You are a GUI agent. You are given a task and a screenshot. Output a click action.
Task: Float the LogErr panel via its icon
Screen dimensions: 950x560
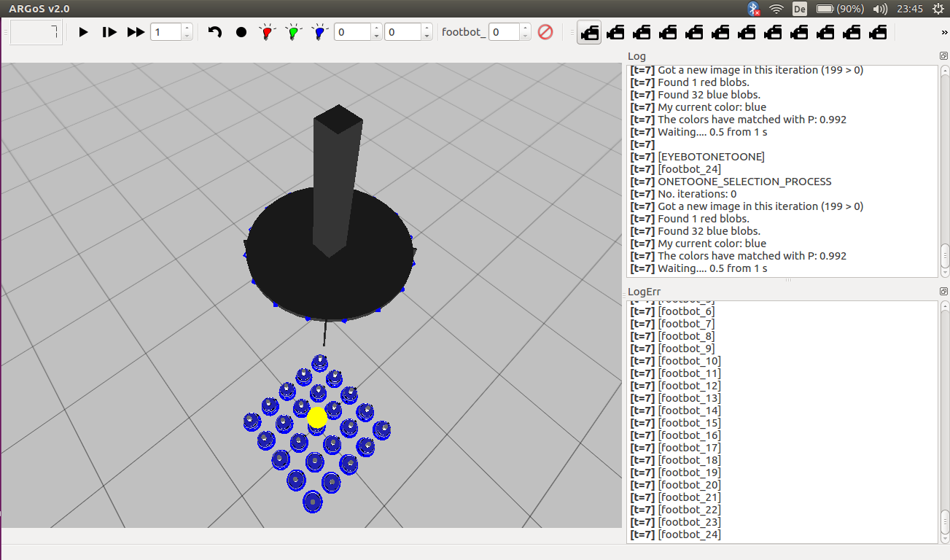coord(943,292)
